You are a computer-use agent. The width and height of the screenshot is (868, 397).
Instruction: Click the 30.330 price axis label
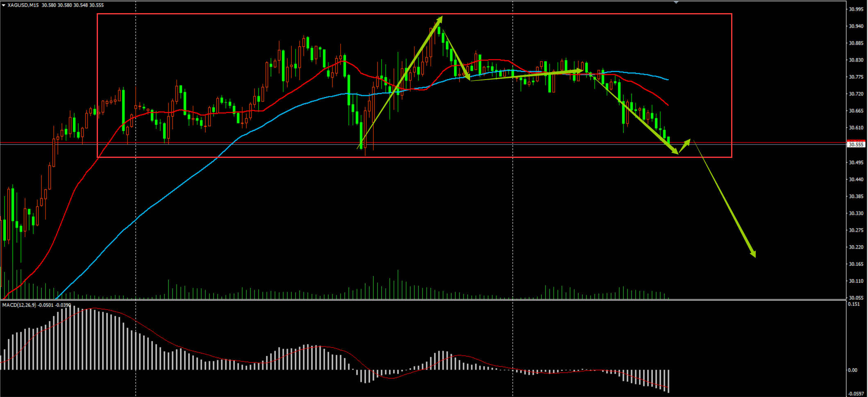856,213
